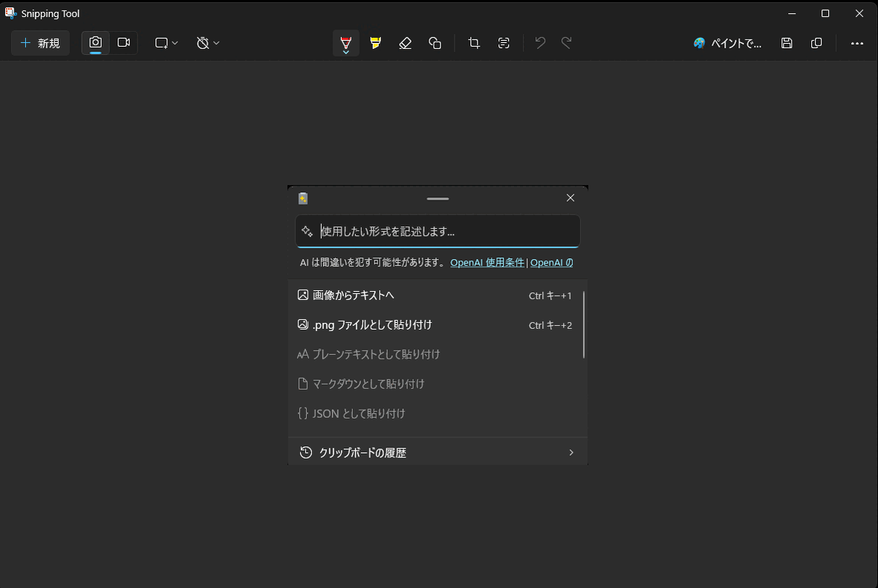
Task: Open the shapes tool
Action: [435, 42]
